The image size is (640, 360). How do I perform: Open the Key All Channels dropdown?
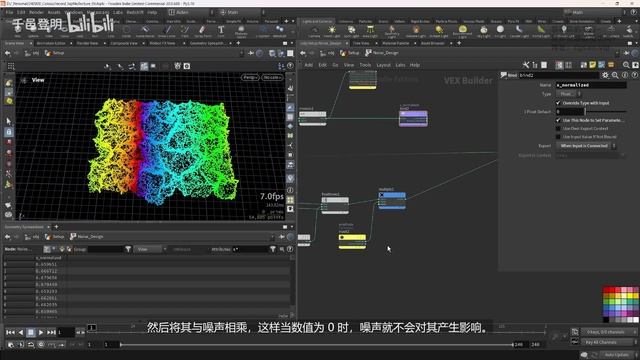click(x=608, y=342)
